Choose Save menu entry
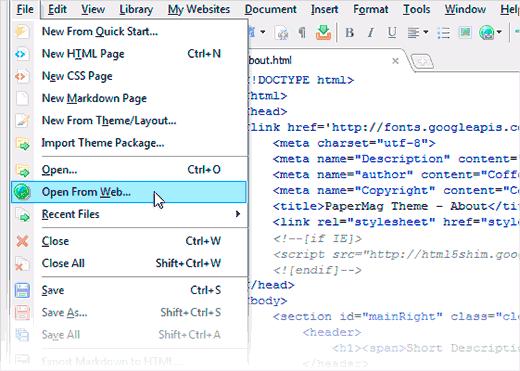 (x=129, y=290)
